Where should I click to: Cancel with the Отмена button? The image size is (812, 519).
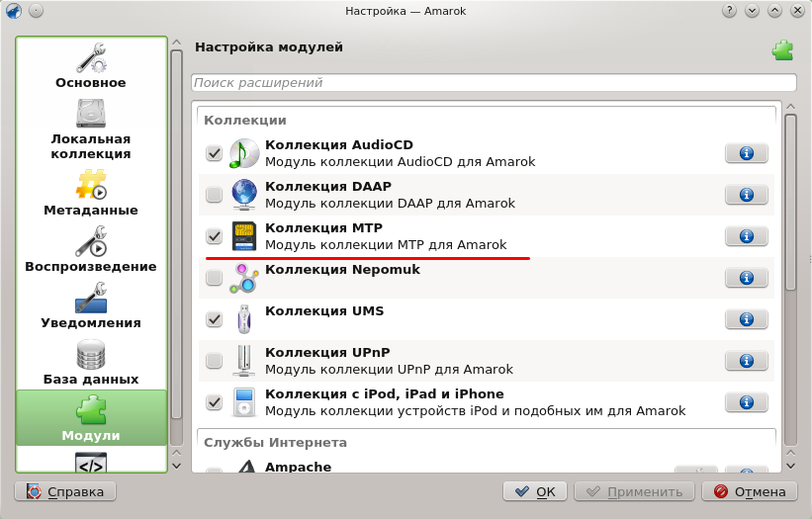click(x=750, y=491)
